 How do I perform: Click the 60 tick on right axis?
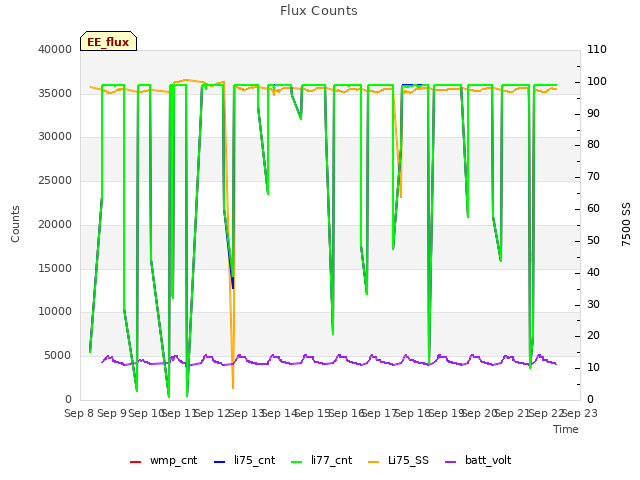(x=593, y=209)
